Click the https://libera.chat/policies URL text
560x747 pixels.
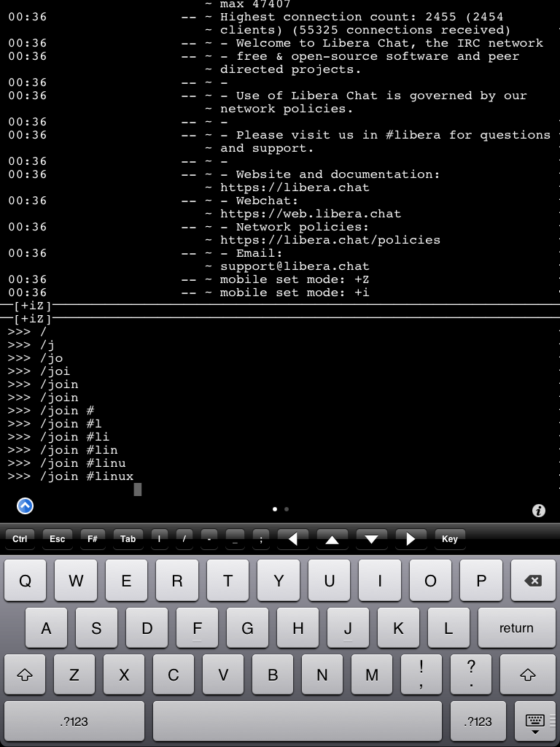tap(330, 239)
